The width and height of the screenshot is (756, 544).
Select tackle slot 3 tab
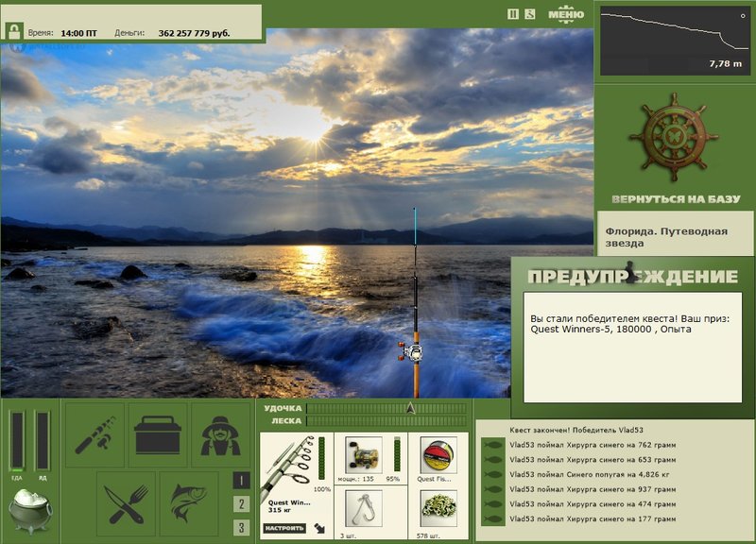pos(242,527)
